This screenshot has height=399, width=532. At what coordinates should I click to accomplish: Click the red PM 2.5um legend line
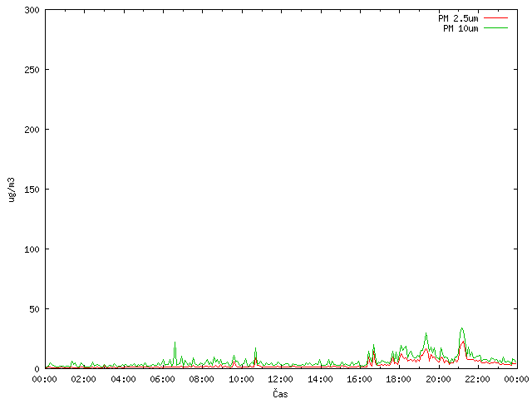click(x=495, y=18)
